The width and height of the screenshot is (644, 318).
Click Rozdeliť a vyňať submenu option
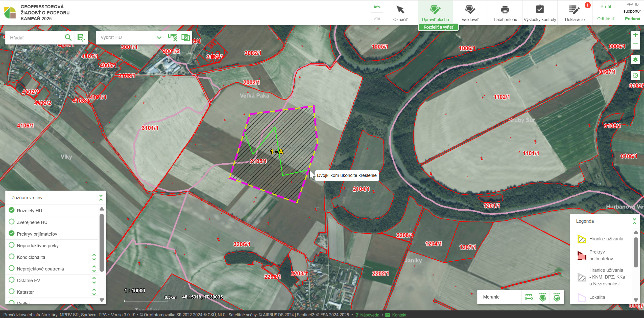coord(438,27)
